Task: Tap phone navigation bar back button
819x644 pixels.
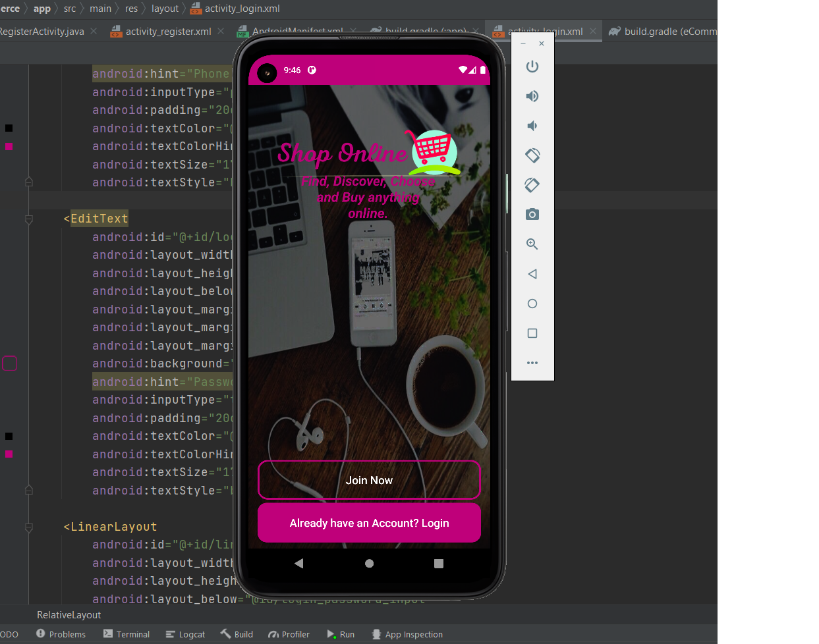Action: click(299, 564)
